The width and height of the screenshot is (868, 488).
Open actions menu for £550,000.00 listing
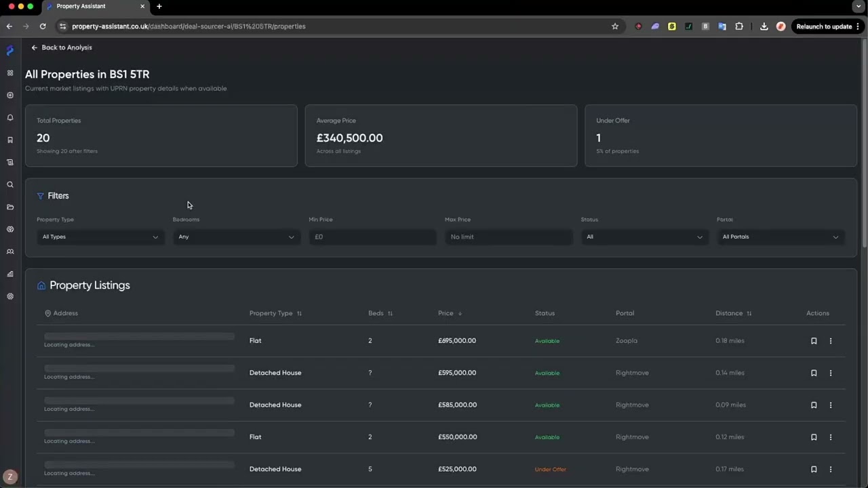[831, 437]
